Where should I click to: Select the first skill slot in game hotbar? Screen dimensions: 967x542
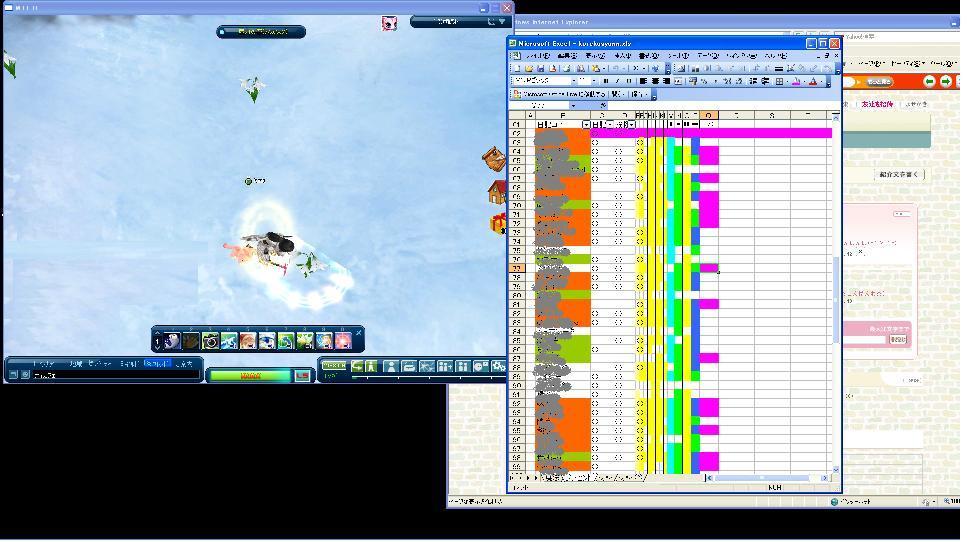point(172,340)
